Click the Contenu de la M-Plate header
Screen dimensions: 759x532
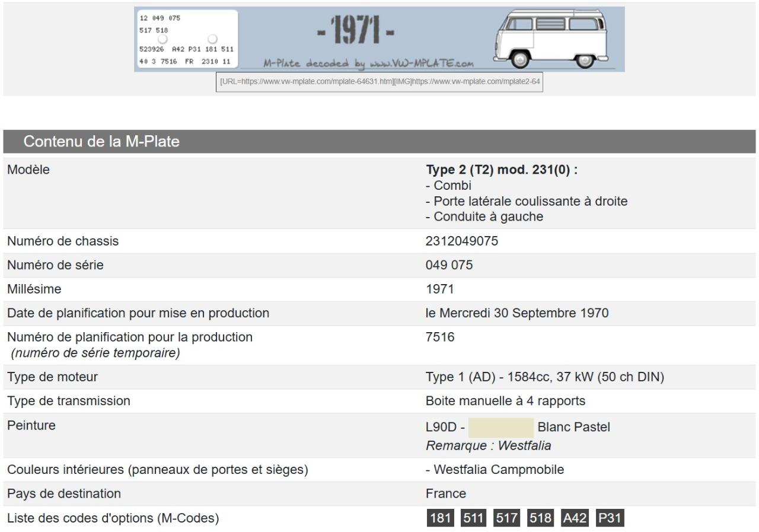tap(101, 142)
